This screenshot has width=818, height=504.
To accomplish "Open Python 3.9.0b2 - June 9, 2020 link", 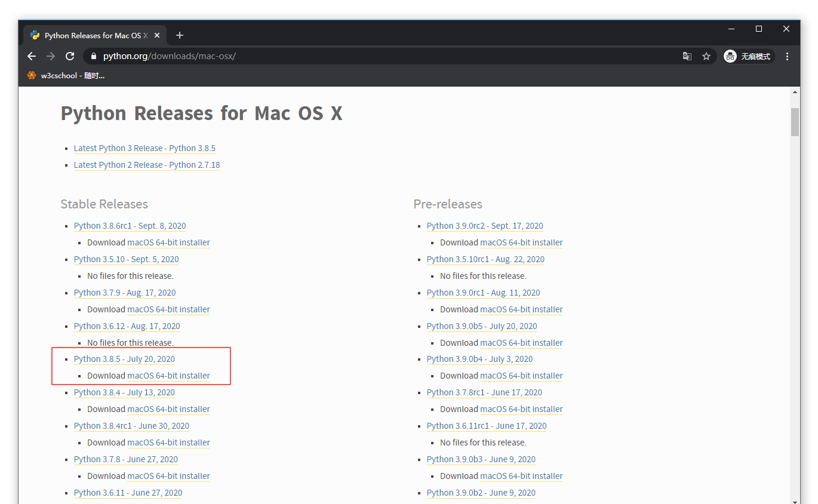I will pos(481,493).
